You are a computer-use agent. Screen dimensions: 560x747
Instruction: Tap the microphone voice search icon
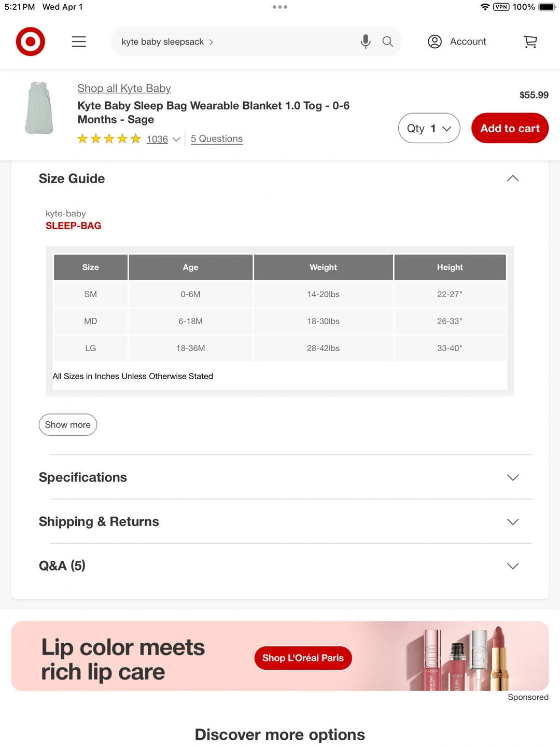(x=366, y=41)
